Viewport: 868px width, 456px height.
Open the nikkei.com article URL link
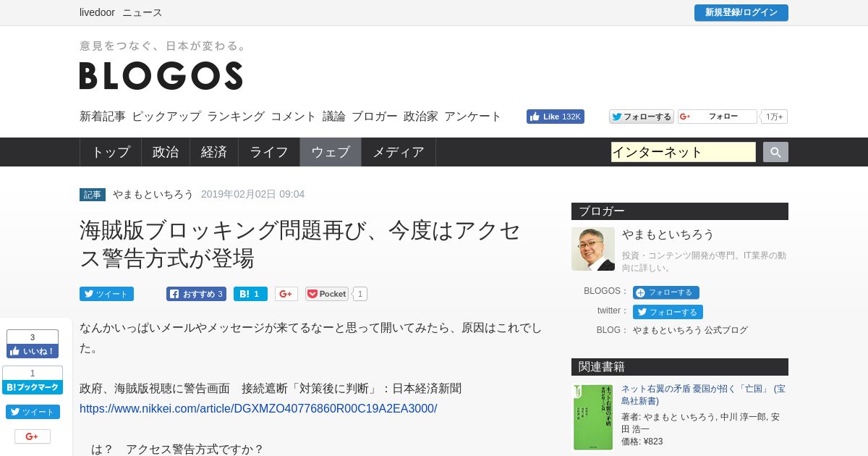(258, 408)
